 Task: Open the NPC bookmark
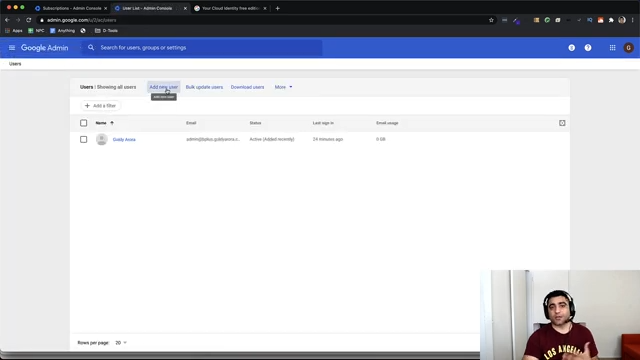coord(36,31)
